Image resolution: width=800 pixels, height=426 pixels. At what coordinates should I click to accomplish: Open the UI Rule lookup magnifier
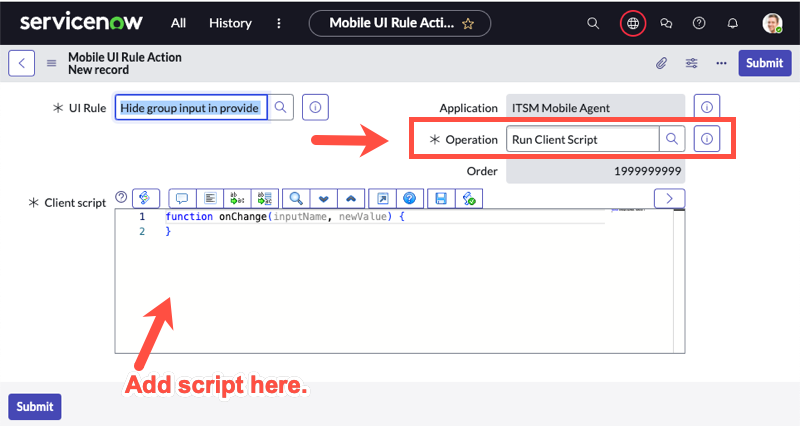pyautogui.click(x=281, y=108)
